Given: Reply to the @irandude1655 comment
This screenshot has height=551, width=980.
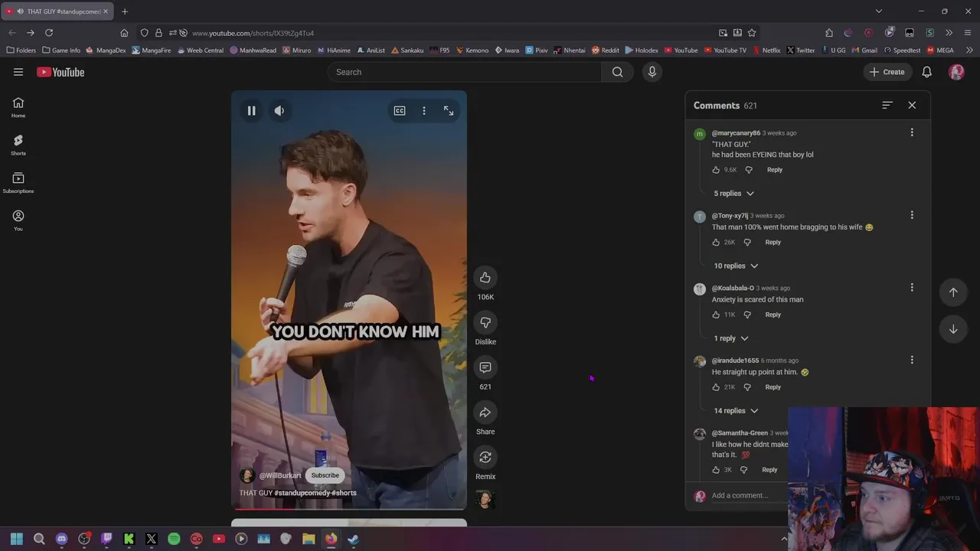Looking at the screenshot, I should 773,387.
